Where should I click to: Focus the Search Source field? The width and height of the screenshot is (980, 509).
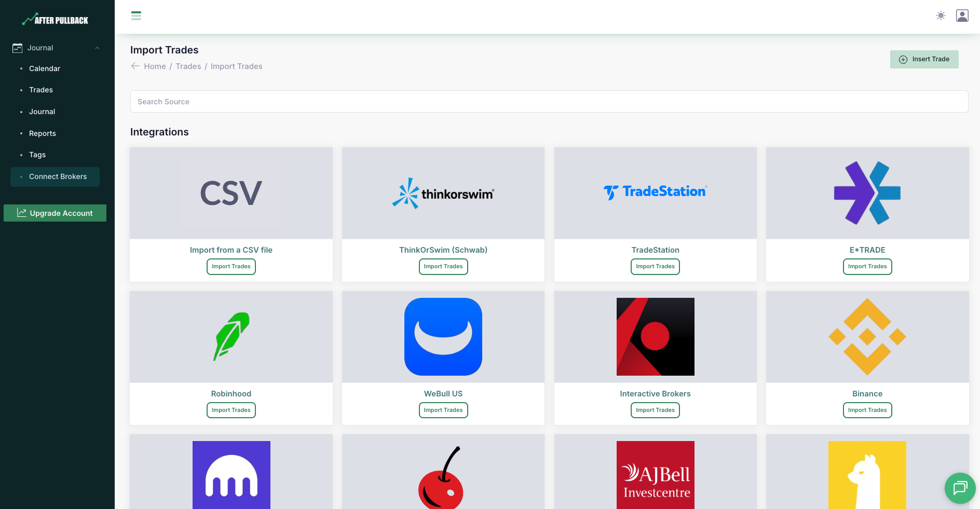[549, 102]
